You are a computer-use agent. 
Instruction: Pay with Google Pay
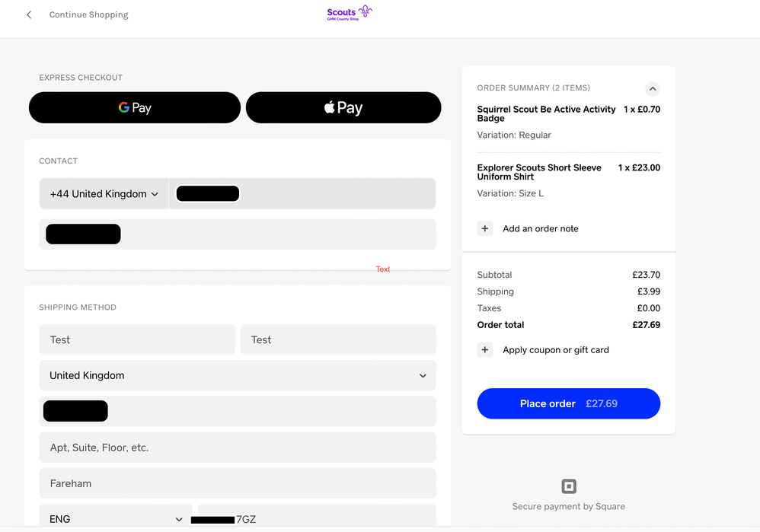click(x=135, y=107)
